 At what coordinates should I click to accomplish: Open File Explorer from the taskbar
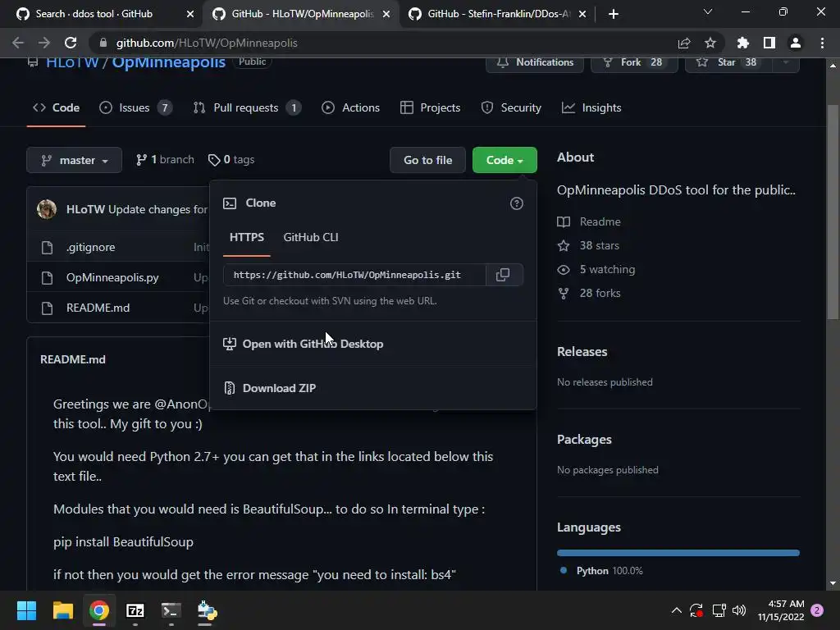click(62, 610)
